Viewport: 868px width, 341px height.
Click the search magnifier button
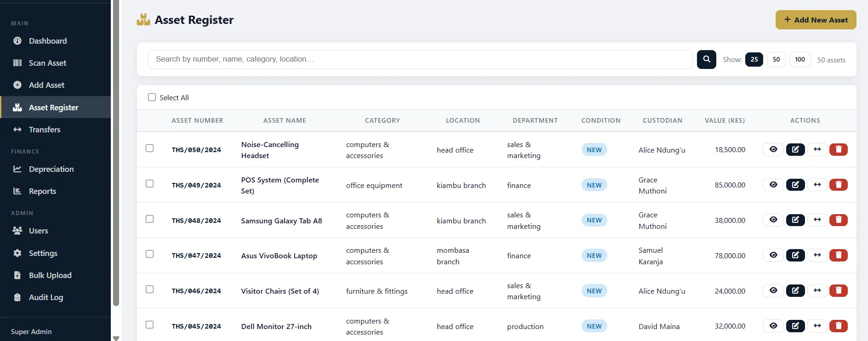pos(707,59)
